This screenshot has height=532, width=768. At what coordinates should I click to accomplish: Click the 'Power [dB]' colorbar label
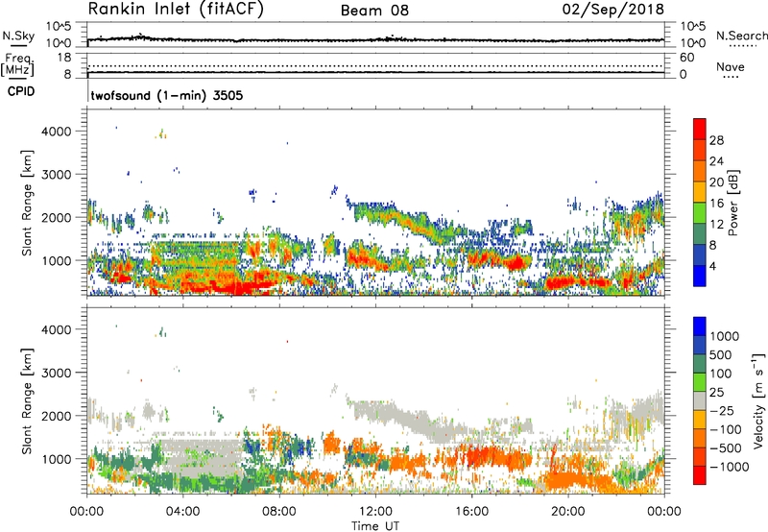tap(732, 203)
